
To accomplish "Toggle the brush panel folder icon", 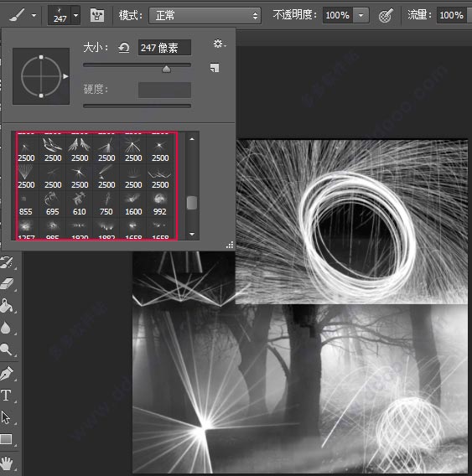I will (97, 15).
